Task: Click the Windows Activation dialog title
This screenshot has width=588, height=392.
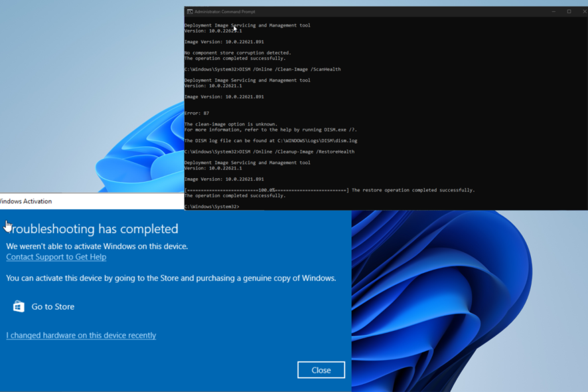Action: pos(26,201)
